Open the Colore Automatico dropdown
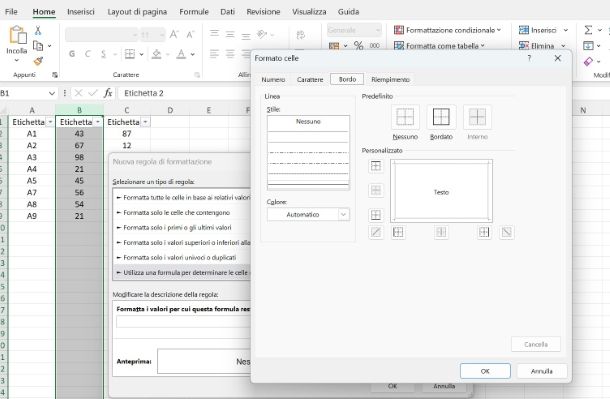 [343, 214]
